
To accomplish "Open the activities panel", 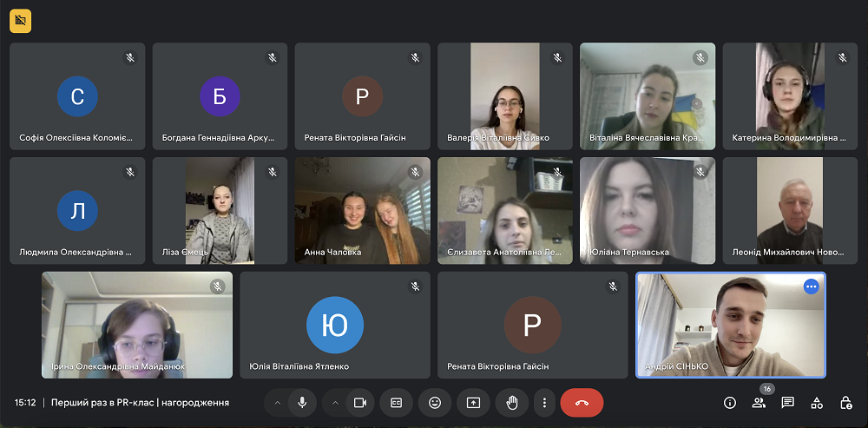I will (817, 403).
